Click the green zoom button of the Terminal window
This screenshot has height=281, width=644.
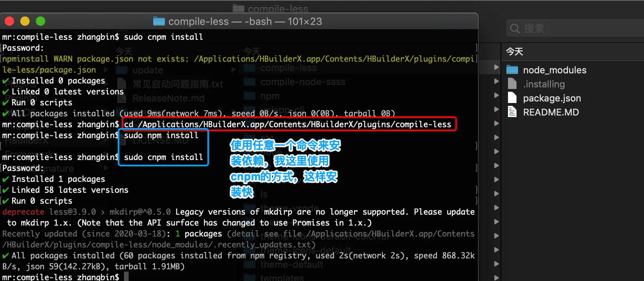tap(41, 21)
